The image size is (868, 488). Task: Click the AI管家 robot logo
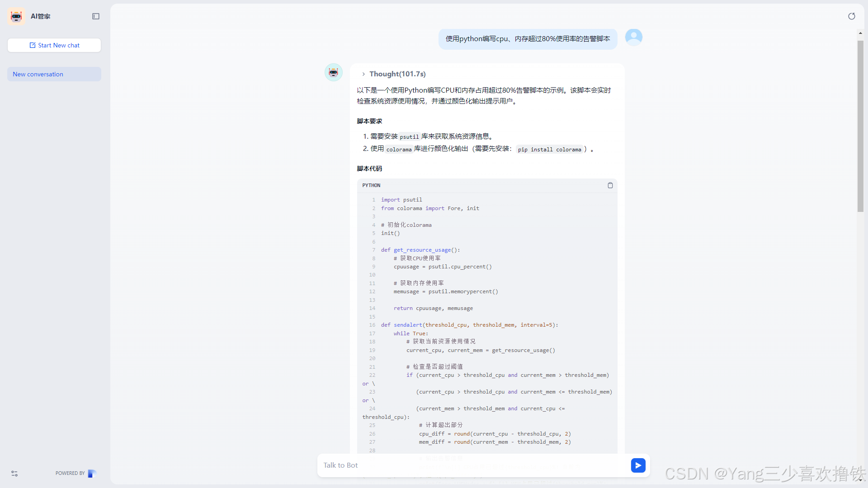click(16, 16)
